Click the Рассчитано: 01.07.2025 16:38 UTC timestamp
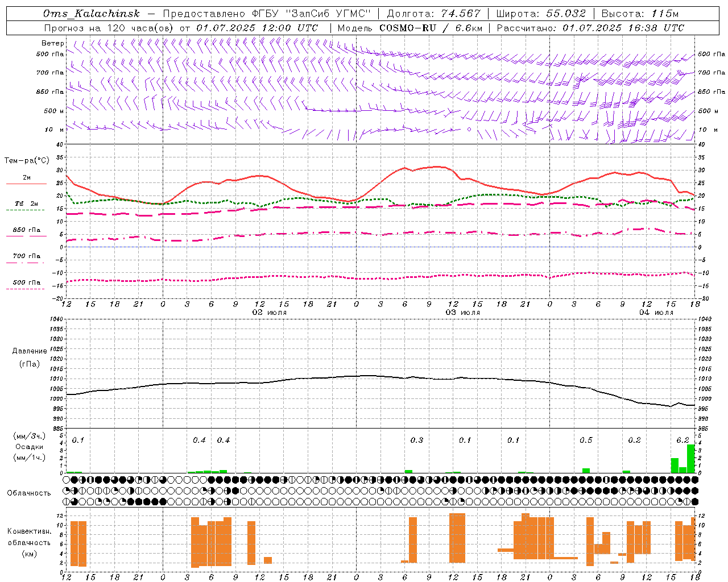 click(x=590, y=28)
